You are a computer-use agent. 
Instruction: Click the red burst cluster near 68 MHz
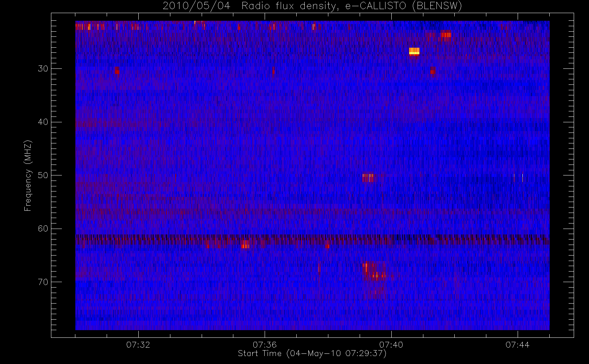[374, 271]
